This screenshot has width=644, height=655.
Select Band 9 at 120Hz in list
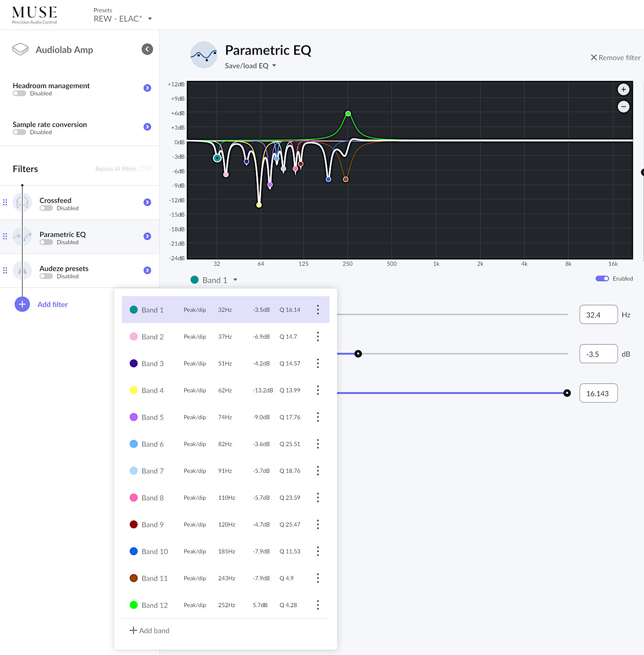[226, 525]
